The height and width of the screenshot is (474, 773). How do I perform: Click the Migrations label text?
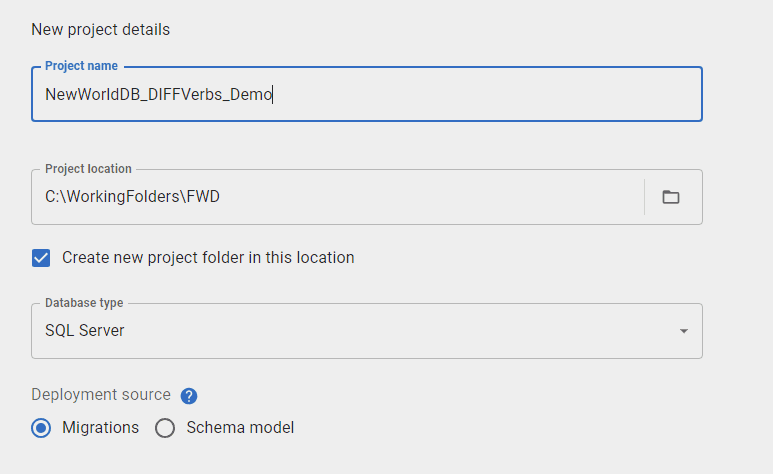tap(100, 428)
